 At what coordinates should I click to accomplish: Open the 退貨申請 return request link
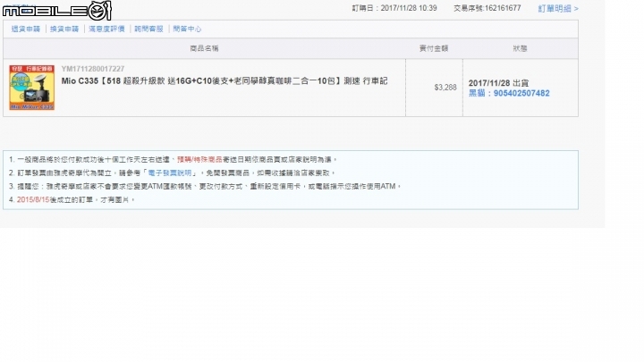pos(26,29)
